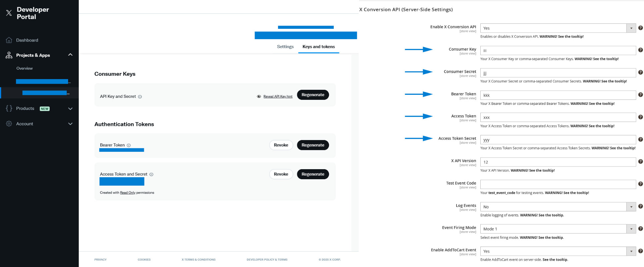This screenshot has width=644, height=267.
Task: Show help tooltip for Bearer Token field
Action: [640, 95]
